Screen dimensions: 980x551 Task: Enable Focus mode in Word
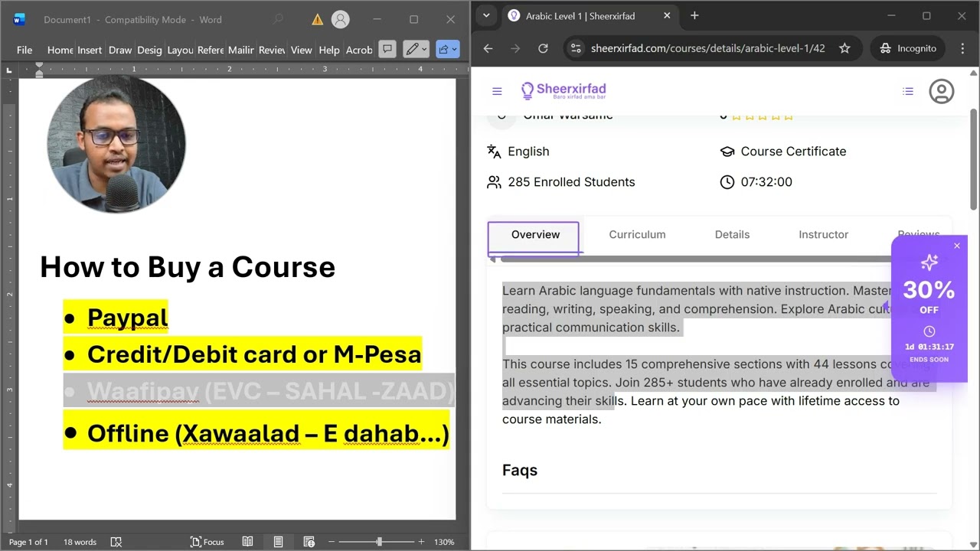coord(207,542)
